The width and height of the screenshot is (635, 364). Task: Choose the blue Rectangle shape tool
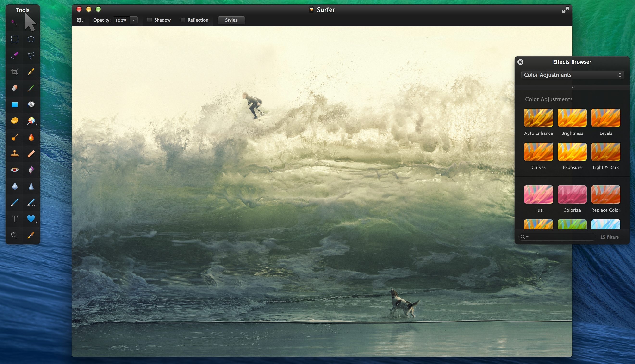14,104
